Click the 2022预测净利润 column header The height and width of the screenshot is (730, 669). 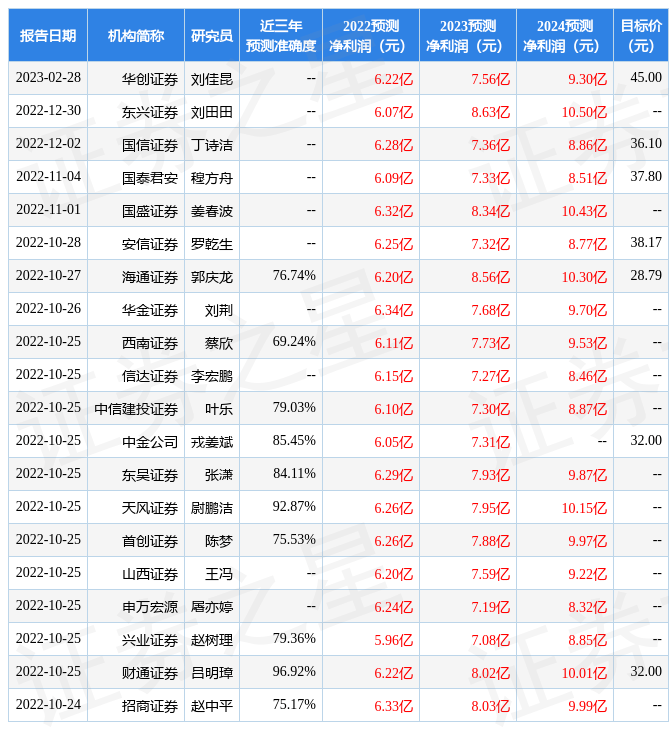(370, 35)
